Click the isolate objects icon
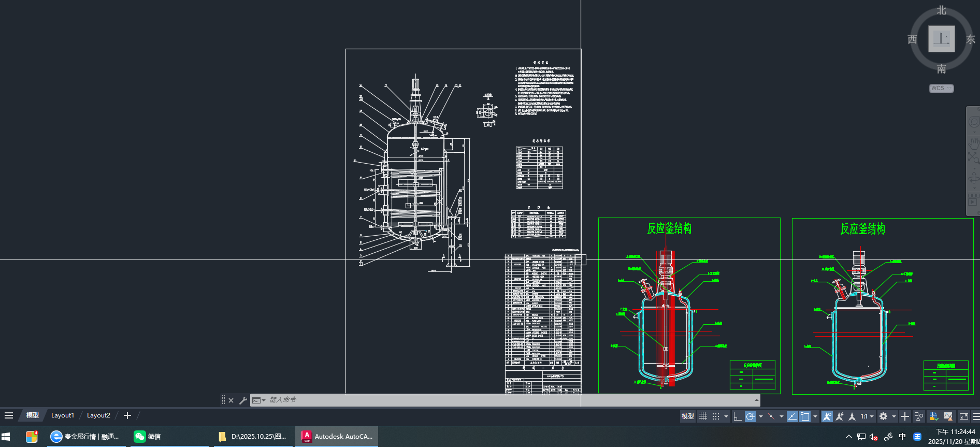 (x=919, y=416)
